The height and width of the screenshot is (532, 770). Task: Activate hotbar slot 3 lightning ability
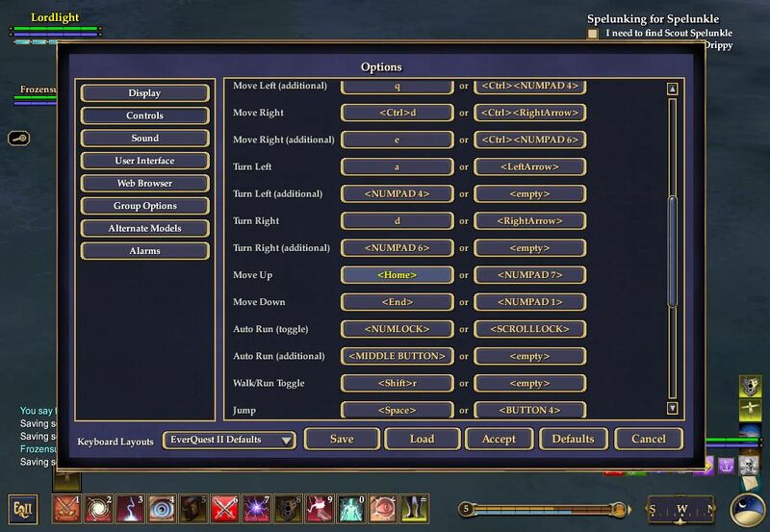129,507
